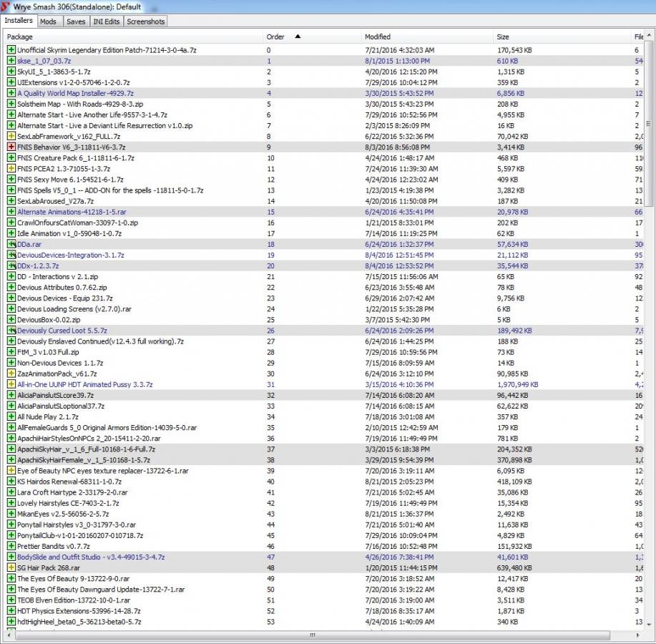Click the horizontal scrollbar thumb

[x=312, y=635]
